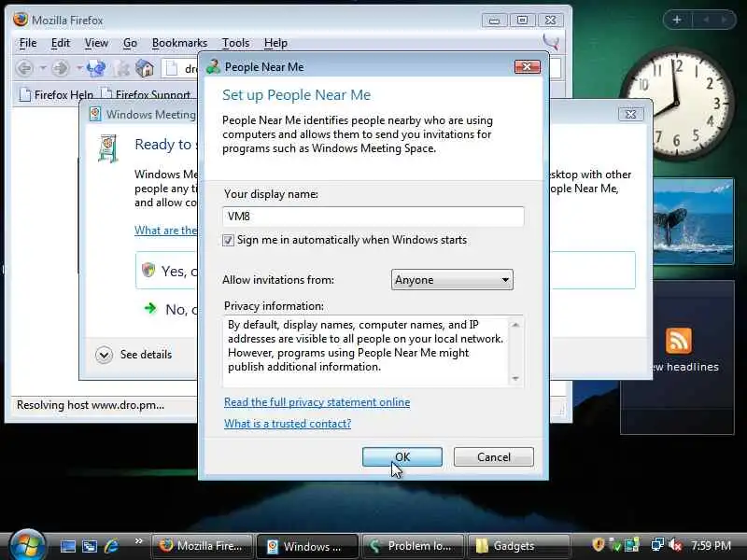Screen dimensions: 747x560
Task: Open the Windows Start orb
Action: 27,545
